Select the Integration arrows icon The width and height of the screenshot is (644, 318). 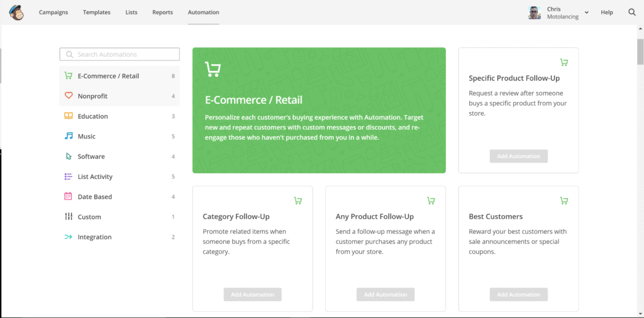coord(69,237)
